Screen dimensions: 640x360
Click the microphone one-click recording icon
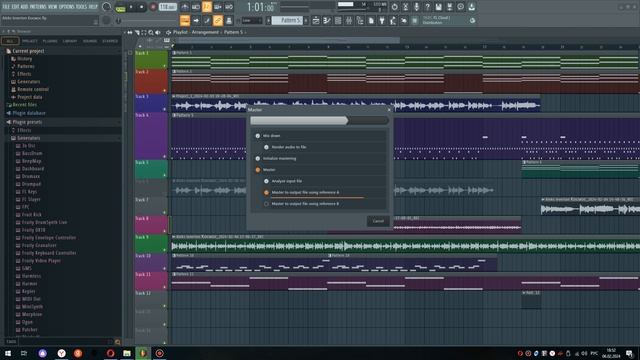(416, 7)
